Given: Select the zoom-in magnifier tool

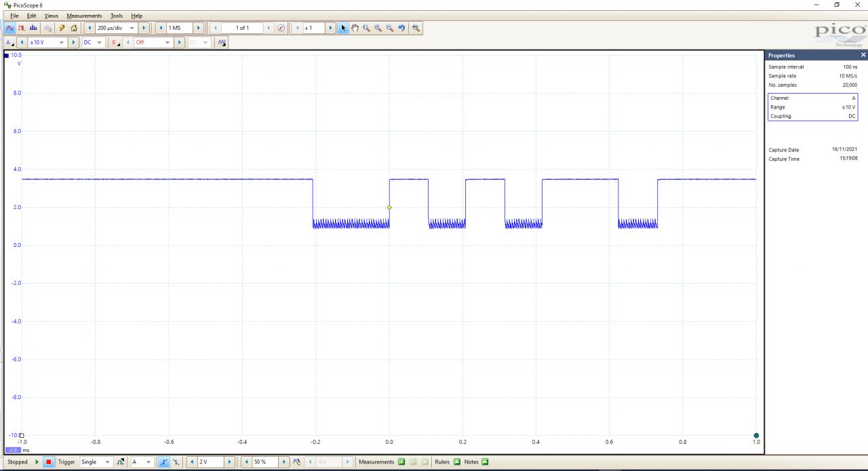Looking at the screenshot, I should [378, 28].
